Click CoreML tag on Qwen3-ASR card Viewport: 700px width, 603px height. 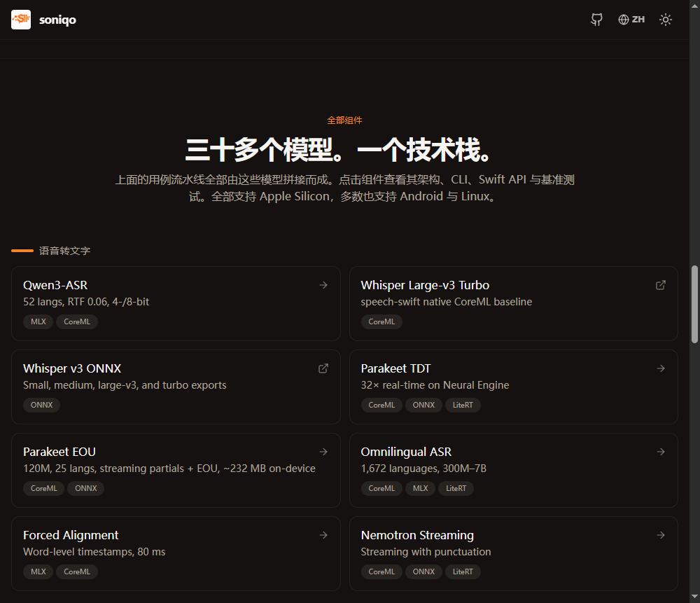click(77, 321)
